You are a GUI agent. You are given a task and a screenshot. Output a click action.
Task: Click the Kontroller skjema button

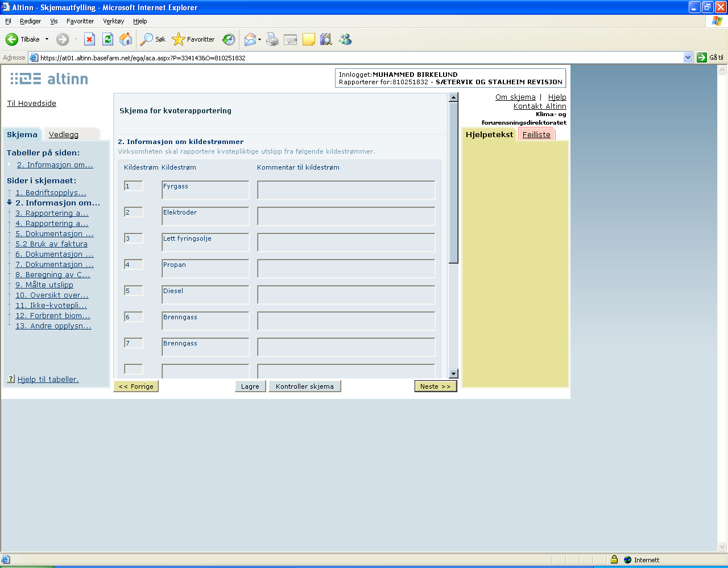[305, 386]
